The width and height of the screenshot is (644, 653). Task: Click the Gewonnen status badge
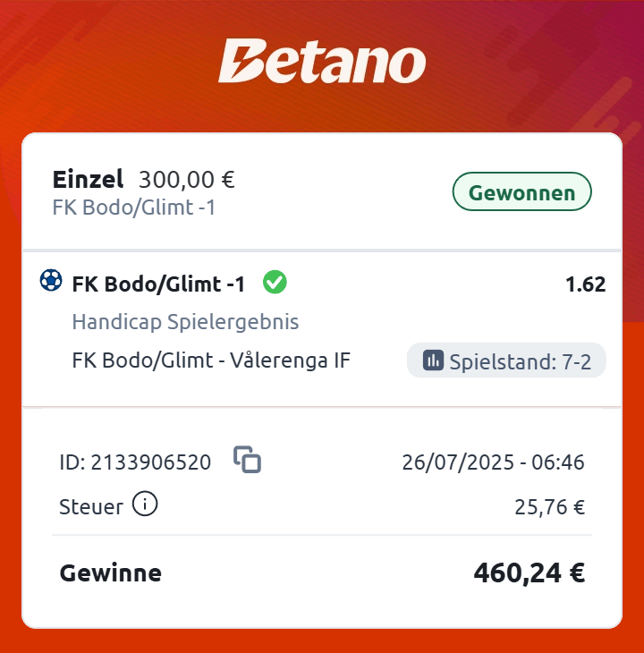pyautogui.click(x=521, y=192)
